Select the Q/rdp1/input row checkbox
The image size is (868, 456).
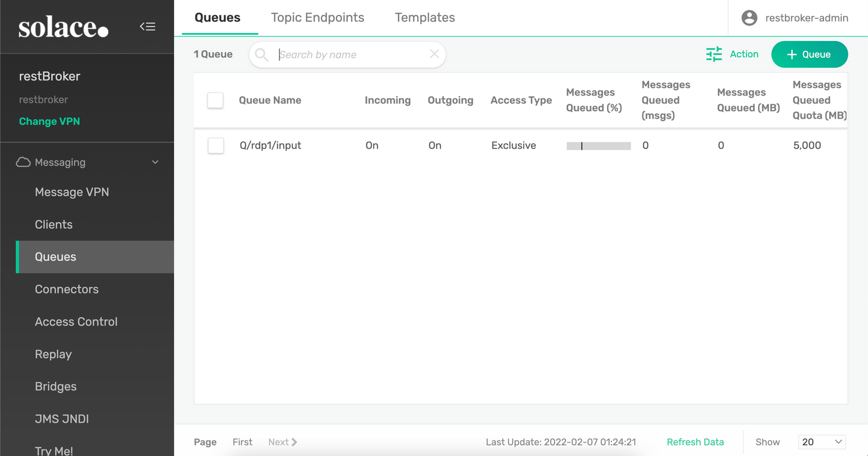click(x=215, y=145)
